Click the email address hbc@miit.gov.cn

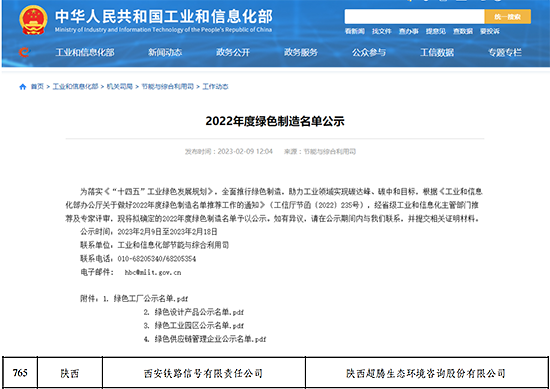[x=153, y=272]
